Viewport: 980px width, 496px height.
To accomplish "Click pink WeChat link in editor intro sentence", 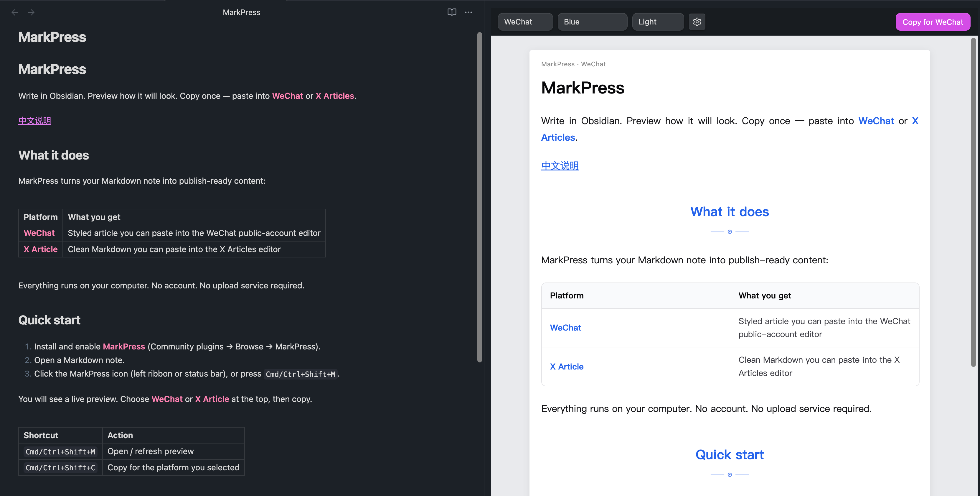I will [288, 96].
